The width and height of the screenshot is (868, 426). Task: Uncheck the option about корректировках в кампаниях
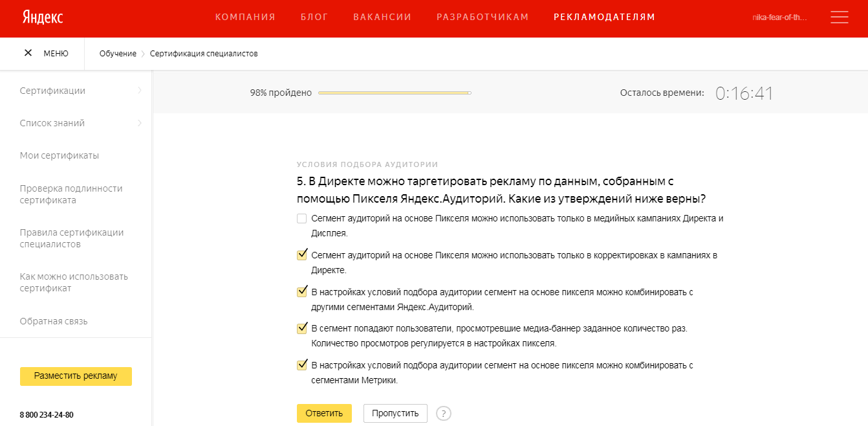pos(301,254)
